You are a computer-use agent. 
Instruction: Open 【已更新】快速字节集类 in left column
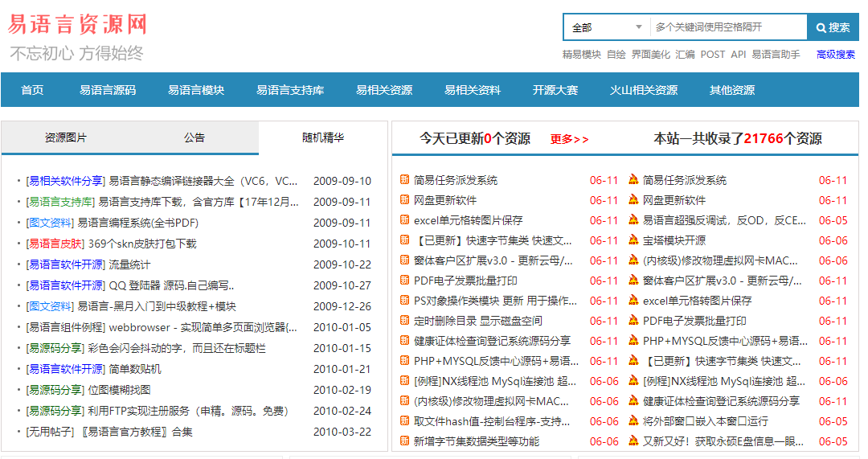pos(493,240)
